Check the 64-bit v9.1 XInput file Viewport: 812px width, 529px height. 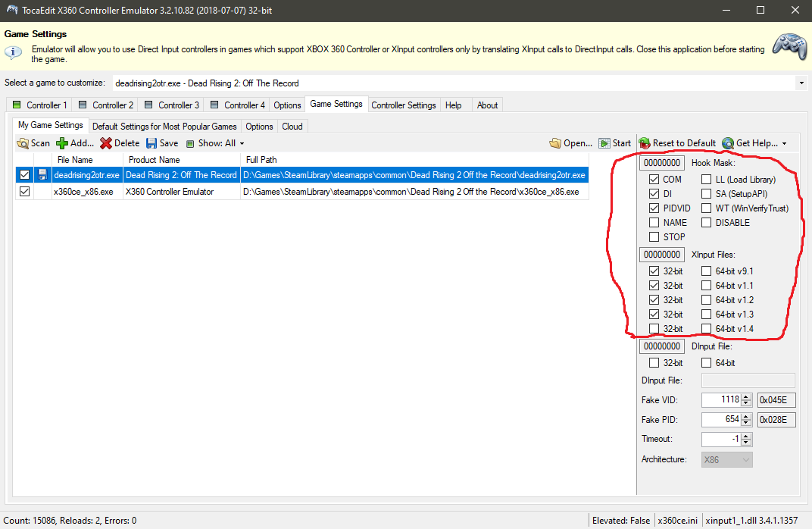[x=707, y=271]
